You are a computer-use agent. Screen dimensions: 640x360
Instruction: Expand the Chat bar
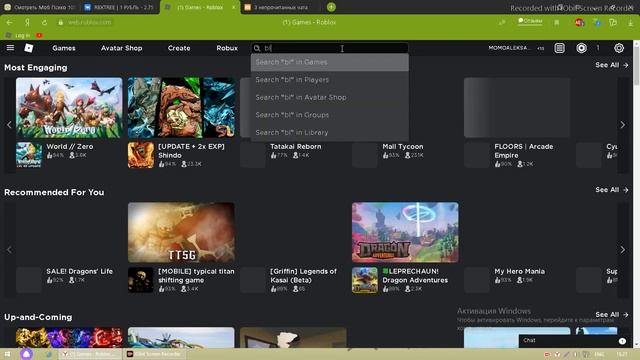tap(574, 340)
